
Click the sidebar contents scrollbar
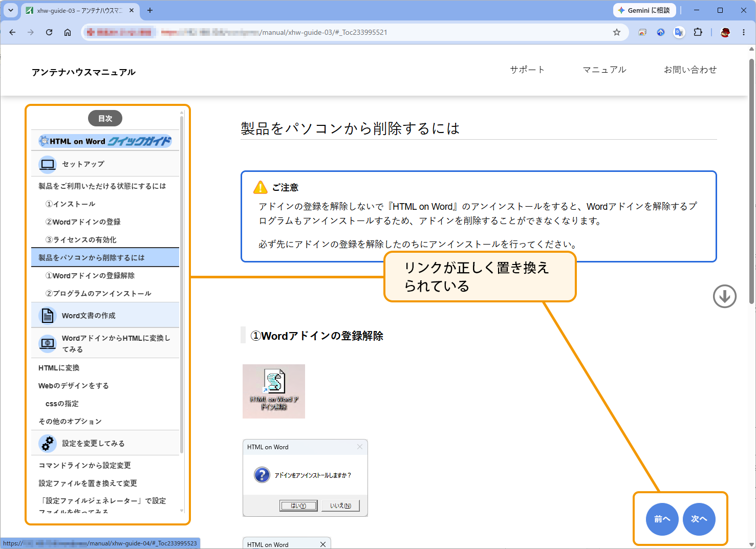(182, 284)
